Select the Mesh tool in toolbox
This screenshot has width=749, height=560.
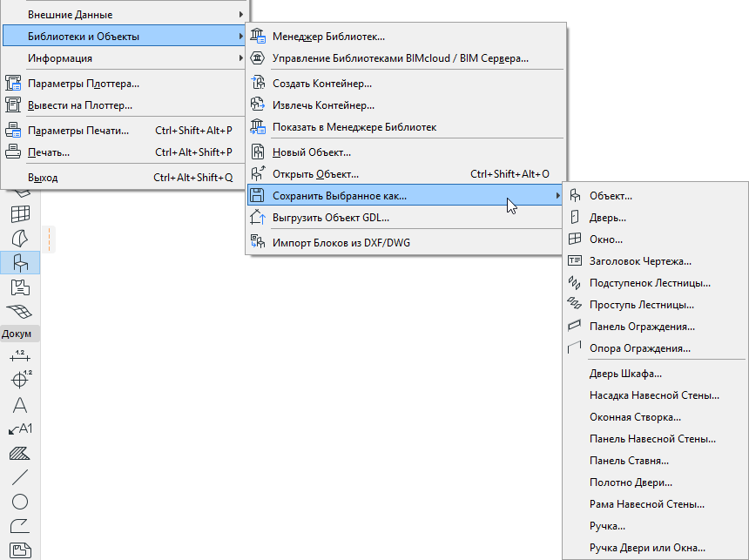[x=20, y=312]
